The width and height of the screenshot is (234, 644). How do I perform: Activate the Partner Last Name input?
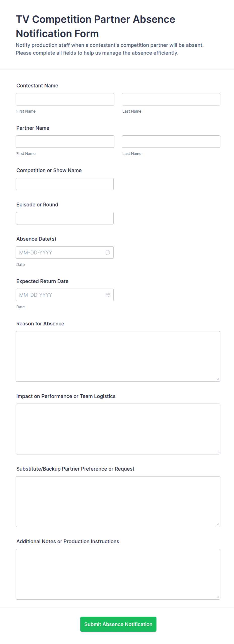point(171,141)
